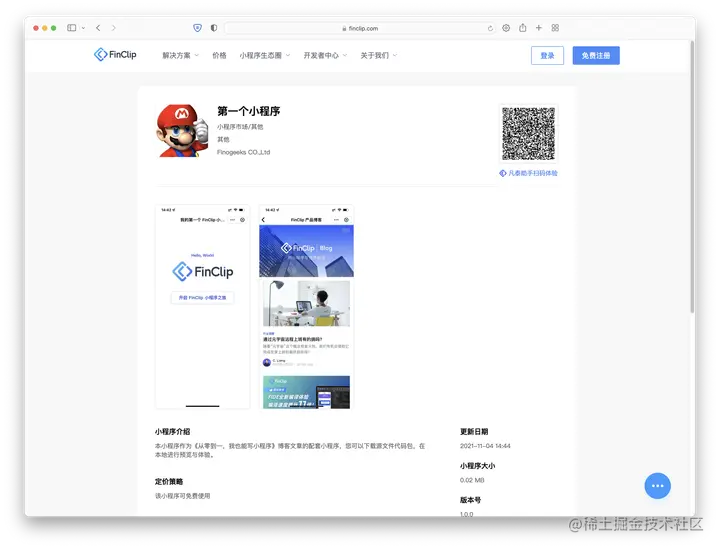Click the page vertical scrollbar
720x549 pixels.
tap(692, 176)
